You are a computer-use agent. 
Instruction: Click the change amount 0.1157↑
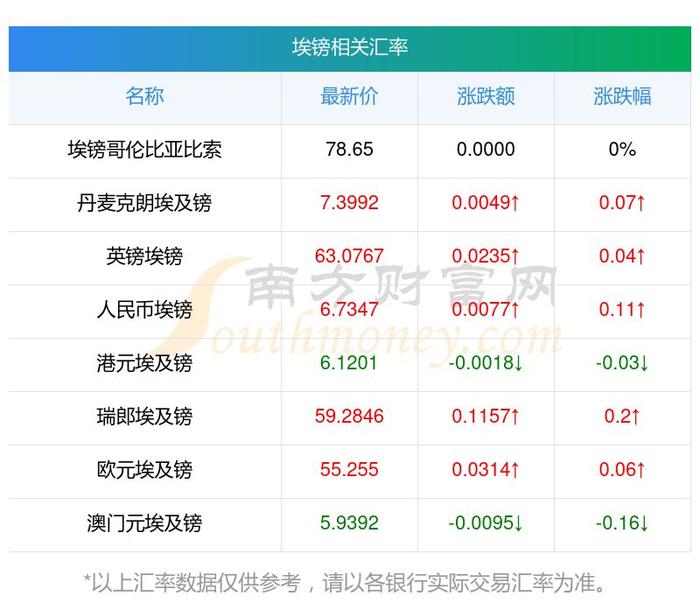(x=486, y=417)
